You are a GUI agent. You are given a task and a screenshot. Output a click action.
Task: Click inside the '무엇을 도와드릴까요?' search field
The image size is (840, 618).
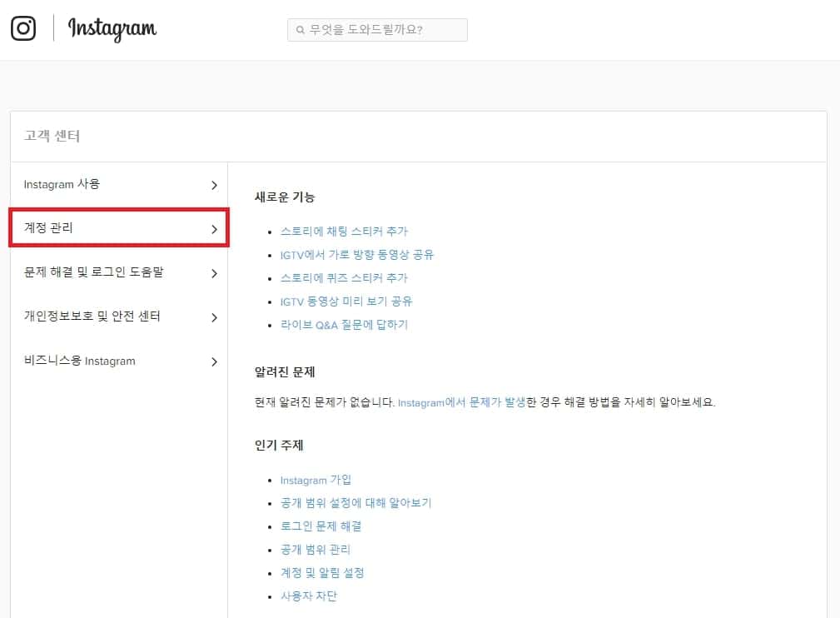(379, 30)
